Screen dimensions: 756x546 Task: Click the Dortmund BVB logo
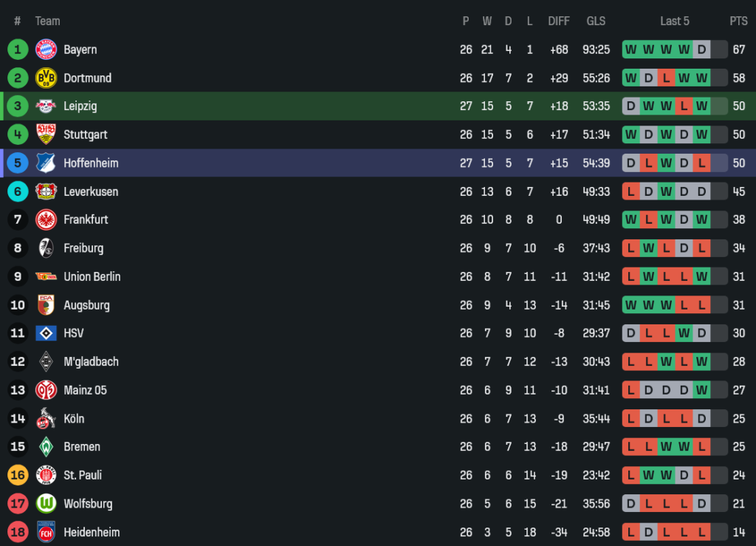[x=46, y=78]
